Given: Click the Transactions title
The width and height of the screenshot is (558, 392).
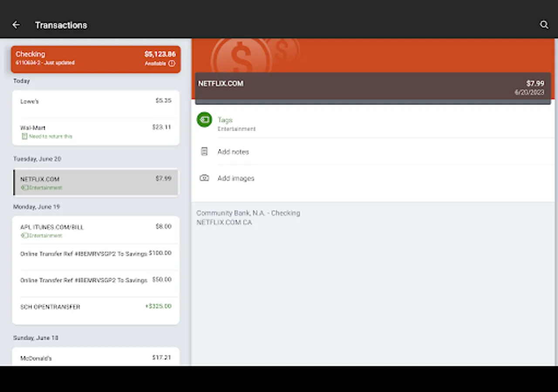Looking at the screenshot, I should (x=61, y=25).
